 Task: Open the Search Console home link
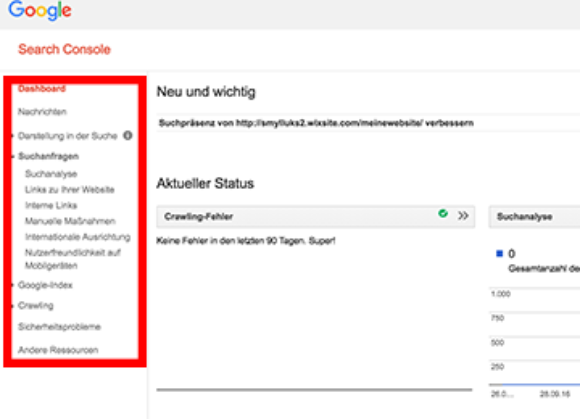[64, 49]
